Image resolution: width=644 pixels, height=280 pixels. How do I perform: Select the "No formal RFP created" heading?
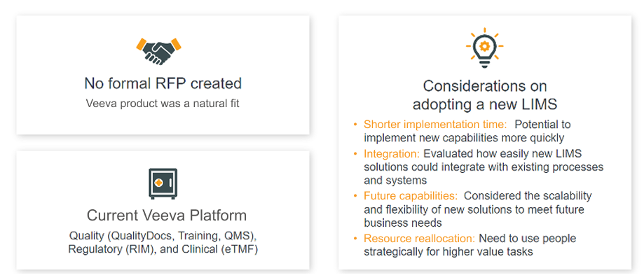click(x=163, y=84)
